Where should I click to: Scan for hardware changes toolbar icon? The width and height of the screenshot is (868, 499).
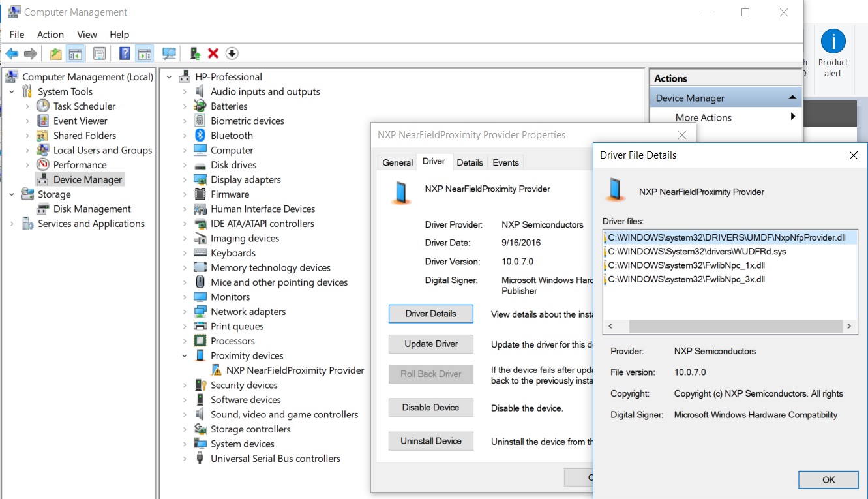169,53
